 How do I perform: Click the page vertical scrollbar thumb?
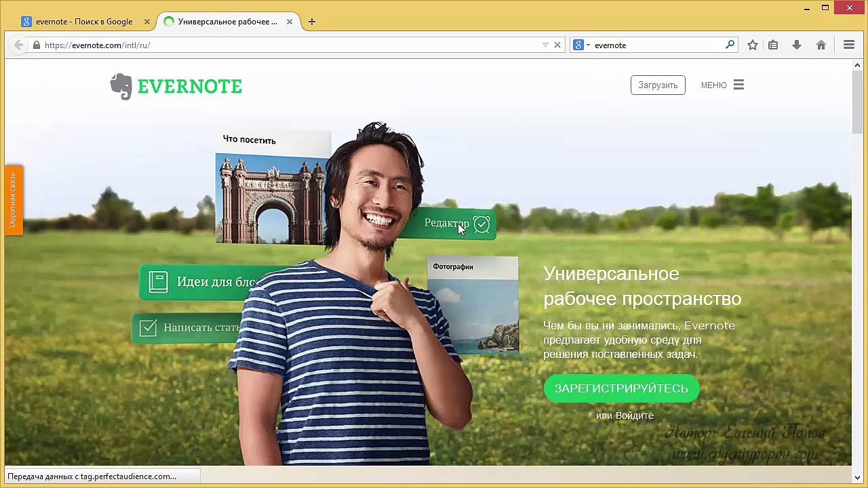click(858, 102)
